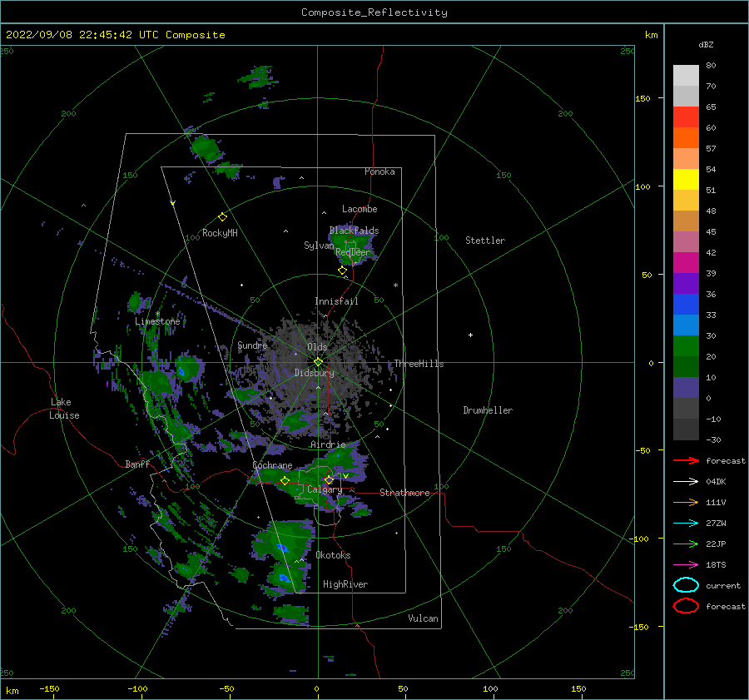Click the orange 111V arrow legend icon
Image resolution: width=749 pixels, height=700 pixels.
coord(686,502)
